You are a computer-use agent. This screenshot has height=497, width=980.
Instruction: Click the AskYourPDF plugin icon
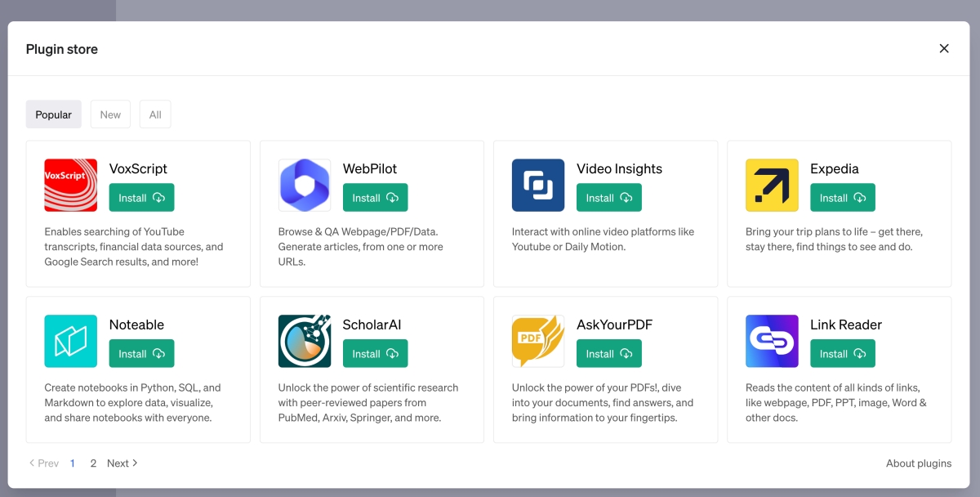538,341
